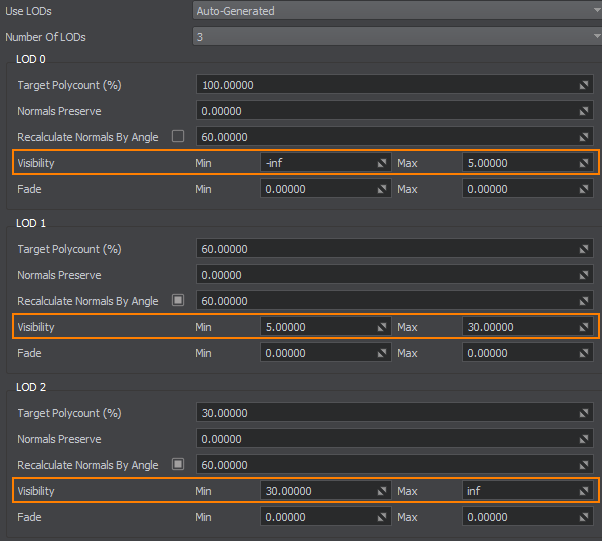This screenshot has height=541, width=602.
Task: Click drag-arrow icon in LOD 1 Normals Preserve field
Action: (585, 275)
